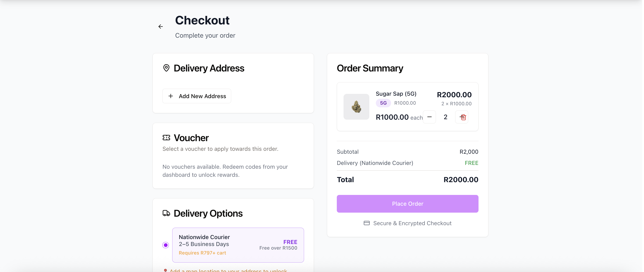The height and width of the screenshot is (272, 644).
Task: Open the Sugar Sap product thumbnail
Action: point(356,107)
